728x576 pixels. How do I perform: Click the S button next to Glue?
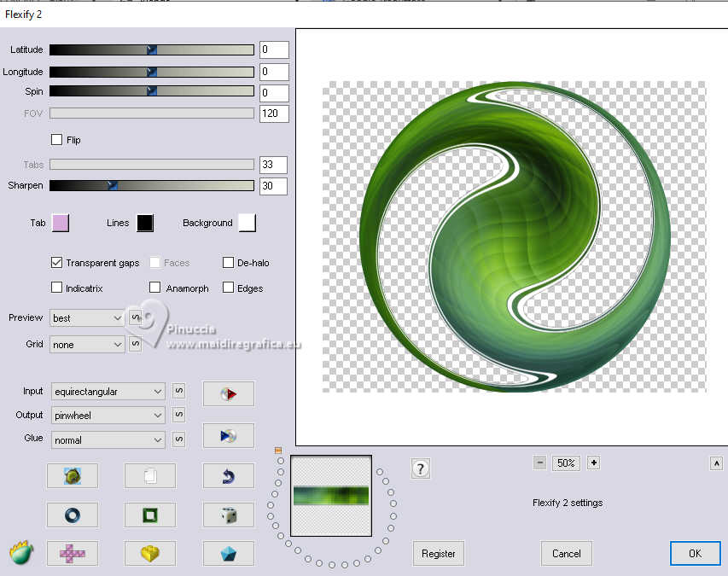[x=178, y=439]
